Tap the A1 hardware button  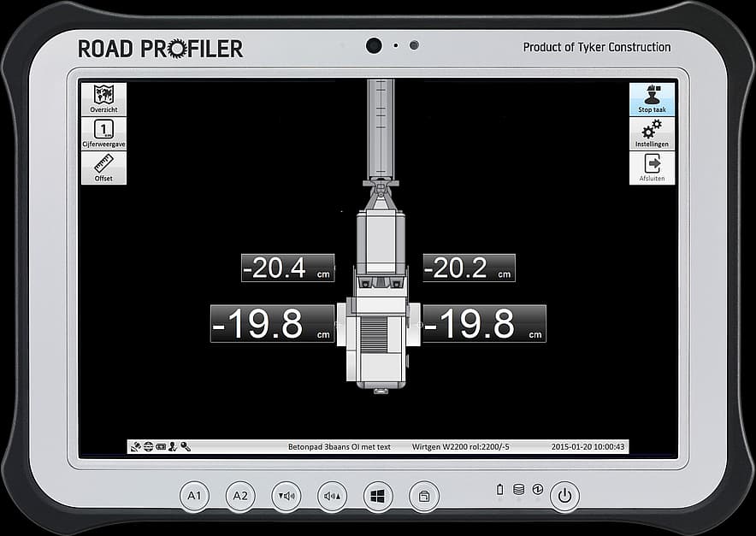coord(194,496)
